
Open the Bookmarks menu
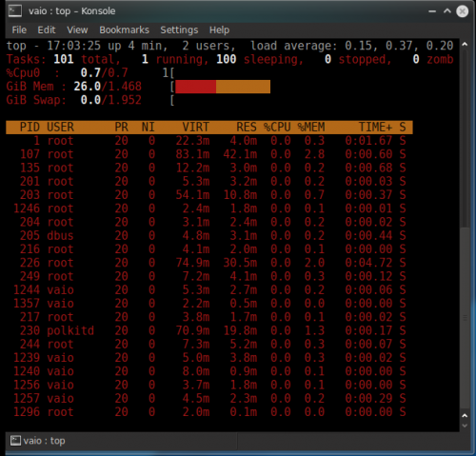tap(124, 30)
